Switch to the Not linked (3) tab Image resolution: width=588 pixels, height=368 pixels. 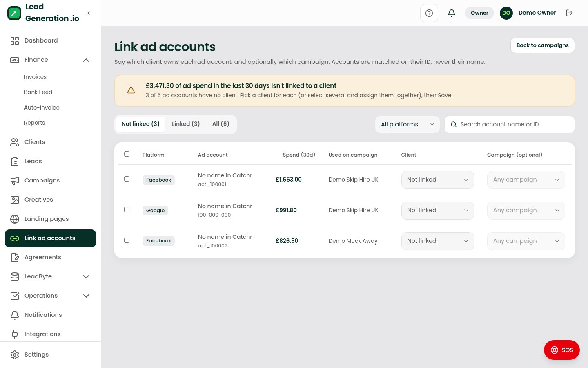pos(140,124)
